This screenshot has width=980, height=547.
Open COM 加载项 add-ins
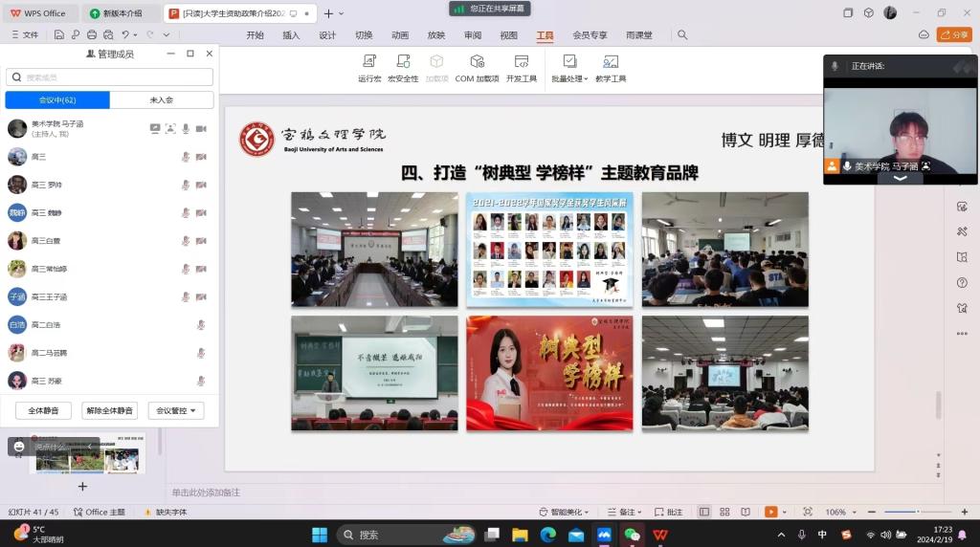(x=477, y=68)
